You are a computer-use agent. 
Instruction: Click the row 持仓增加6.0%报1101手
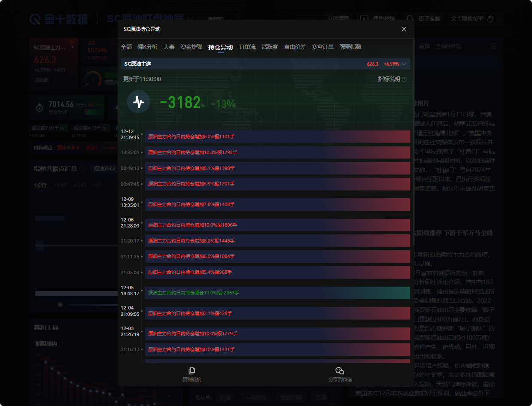[x=277, y=136]
